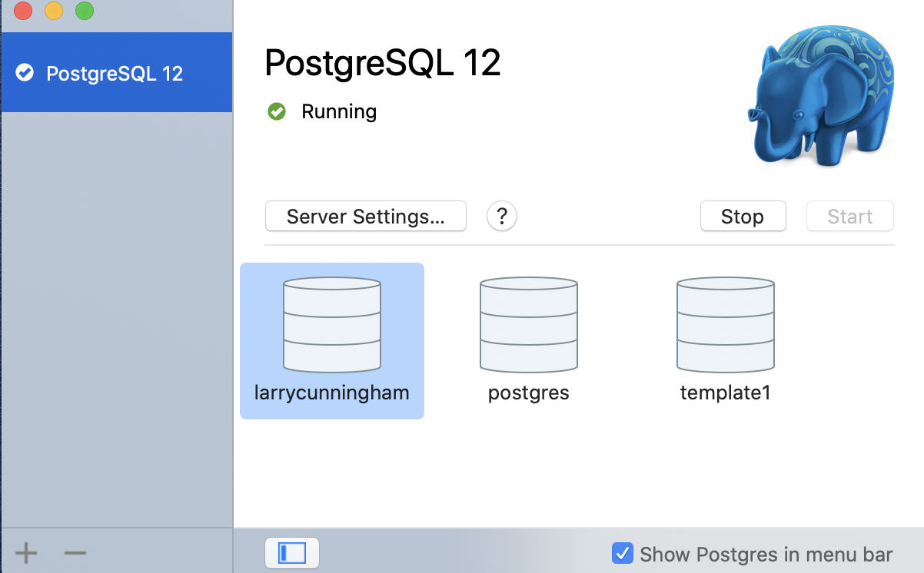The width and height of the screenshot is (924, 573).
Task: Open the template1 database icon
Action: (726, 325)
